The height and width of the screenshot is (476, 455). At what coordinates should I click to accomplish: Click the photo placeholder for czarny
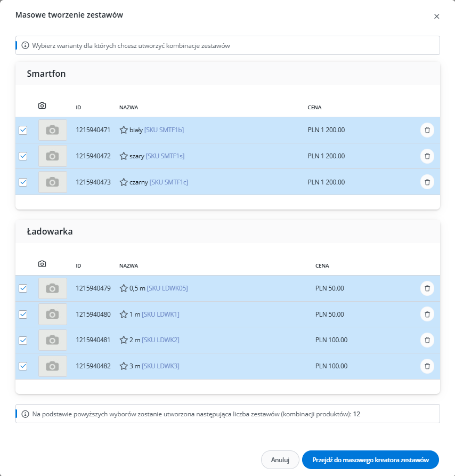click(52, 182)
